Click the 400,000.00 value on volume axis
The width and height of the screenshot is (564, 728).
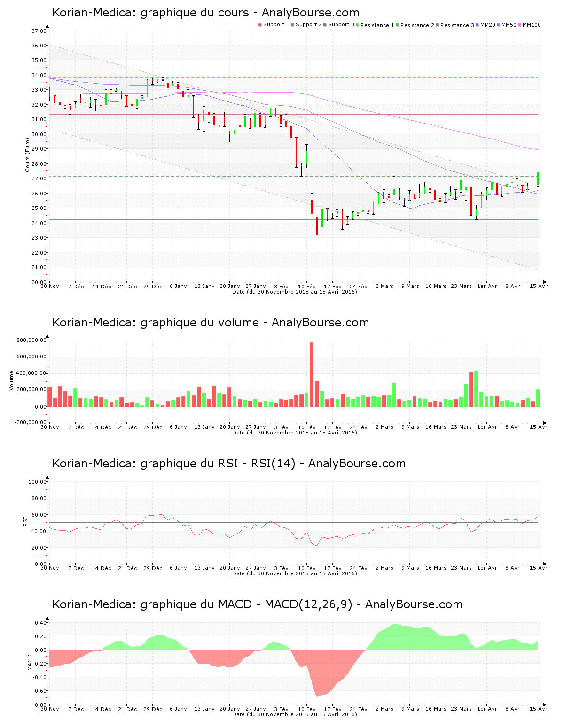point(31,373)
